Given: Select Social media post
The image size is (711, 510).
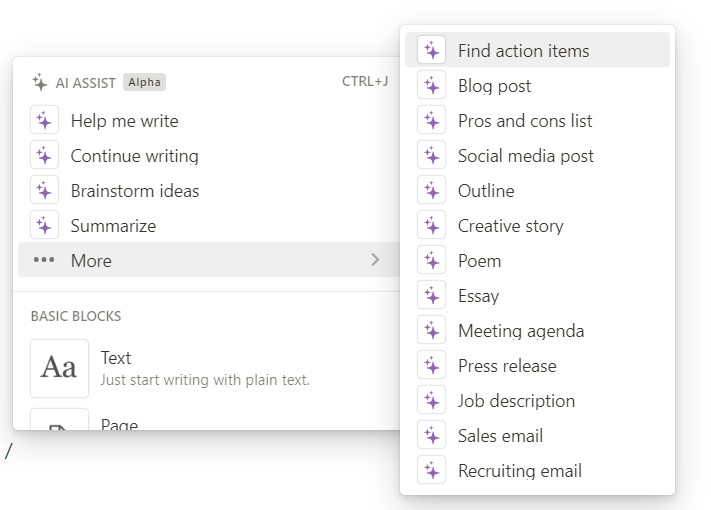Looking at the screenshot, I should coord(537,155).
